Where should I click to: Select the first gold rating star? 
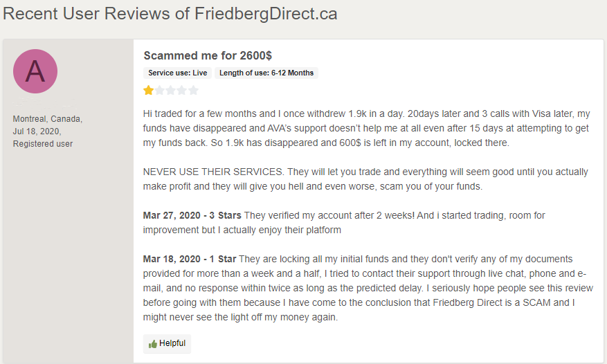coord(149,90)
